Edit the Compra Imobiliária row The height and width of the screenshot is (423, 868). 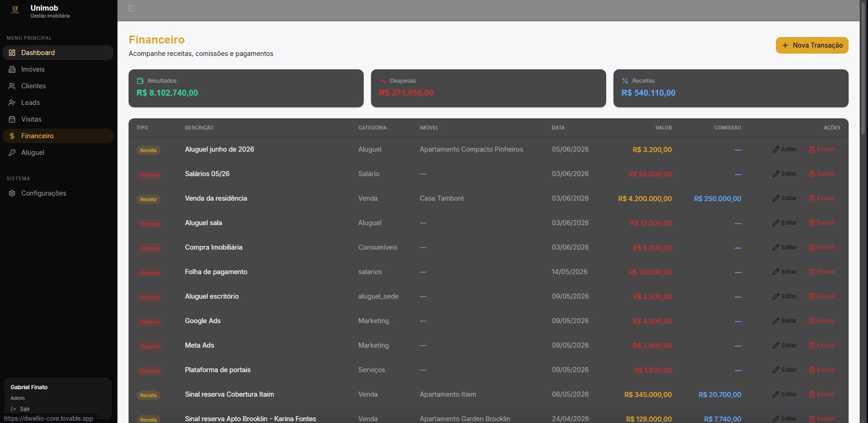click(x=785, y=247)
